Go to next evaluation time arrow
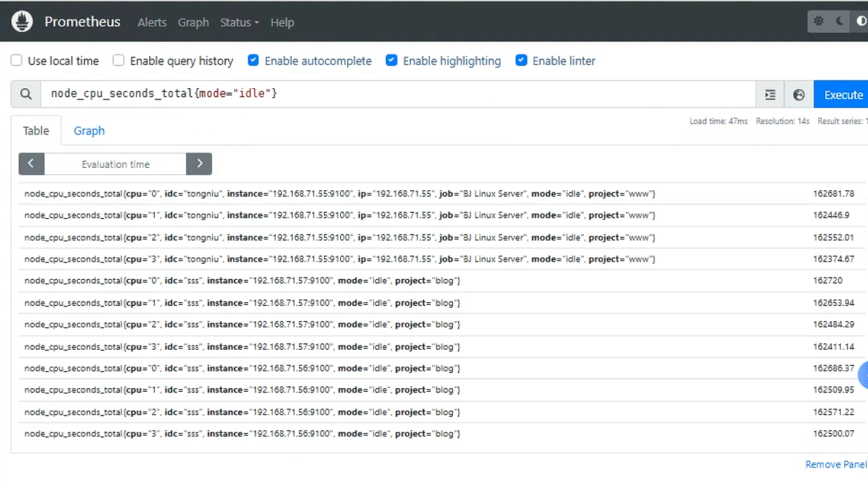The width and height of the screenshot is (868, 482). pyautogui.click(x=199, y=164)
